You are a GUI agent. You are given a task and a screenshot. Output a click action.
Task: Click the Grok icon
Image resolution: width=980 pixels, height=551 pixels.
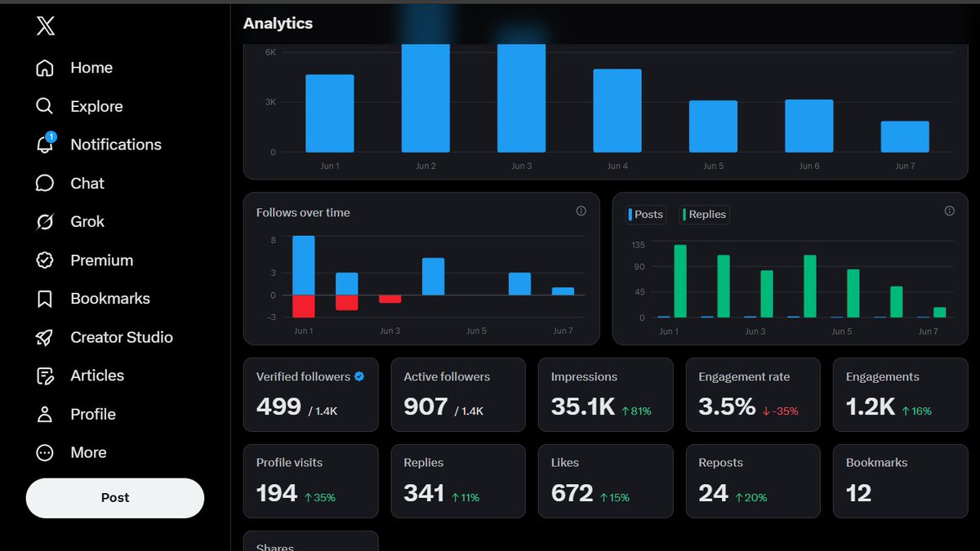coord(45,221)
